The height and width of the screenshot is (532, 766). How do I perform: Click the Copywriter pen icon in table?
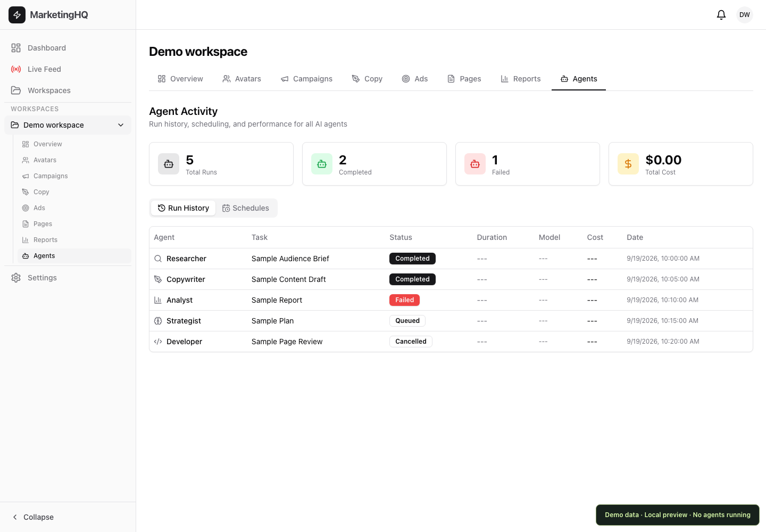pyautogui.click(x=158, y=279)
